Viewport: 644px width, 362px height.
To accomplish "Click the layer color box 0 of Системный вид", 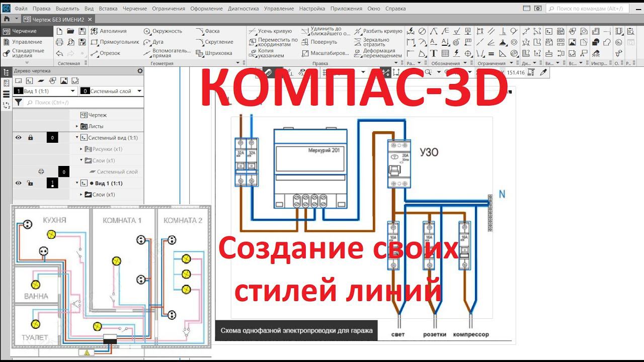I will 52,138.
